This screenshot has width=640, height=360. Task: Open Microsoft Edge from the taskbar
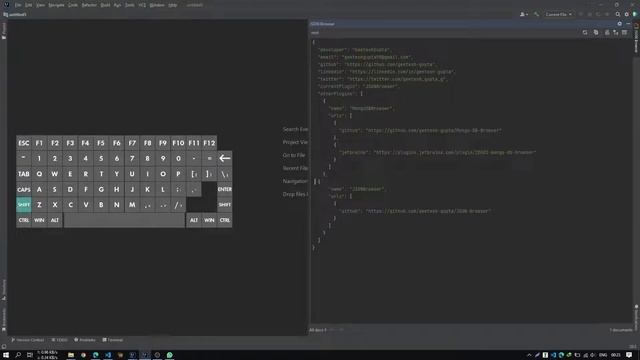click(96, 355)
